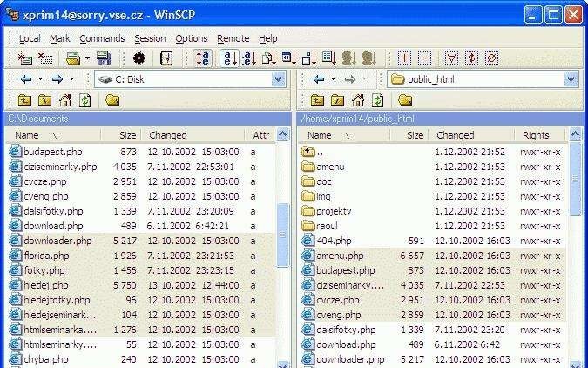Expand remote back history arrow
The image size is (588, 368).
[x=333, y=79]
